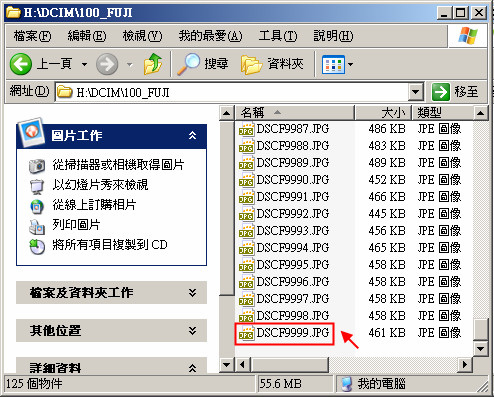Go back with the 上一頁 button
This screenshot has width=494, height=397.
pos(41,63)
